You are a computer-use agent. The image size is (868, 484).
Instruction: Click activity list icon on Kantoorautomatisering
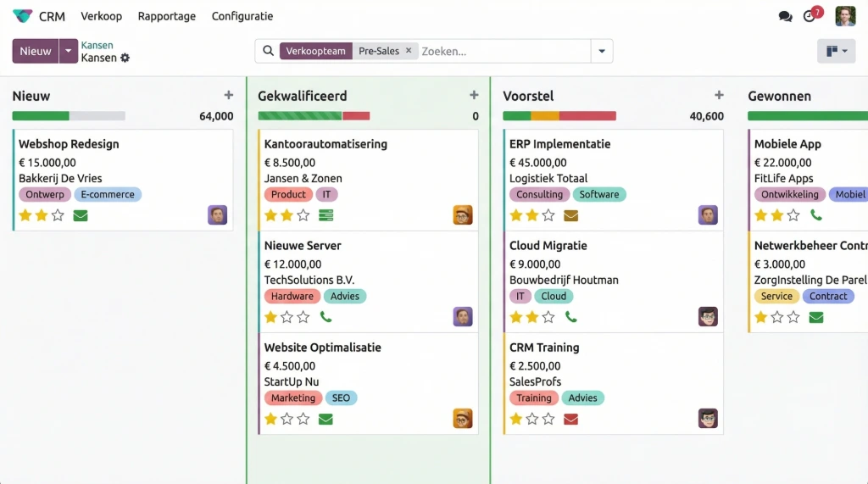point(325,215)
